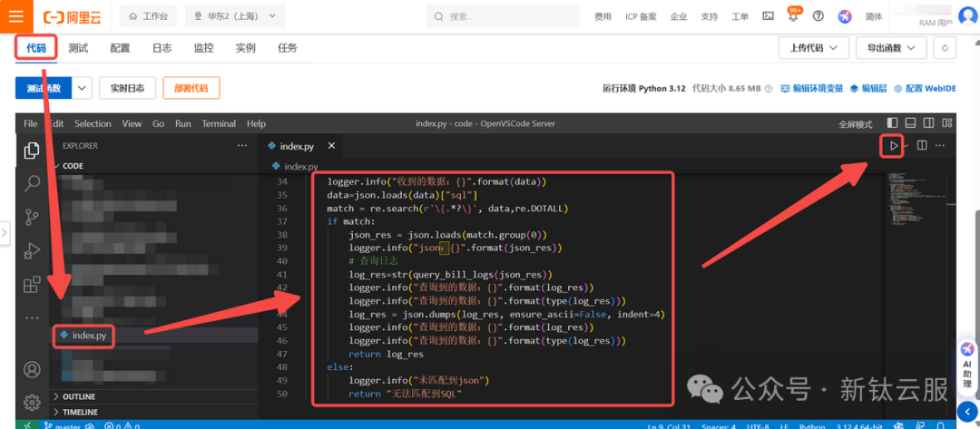Expand the OUTLINE section
The height and width of the screenshot is (429, 980).
[x=79, y=396]
